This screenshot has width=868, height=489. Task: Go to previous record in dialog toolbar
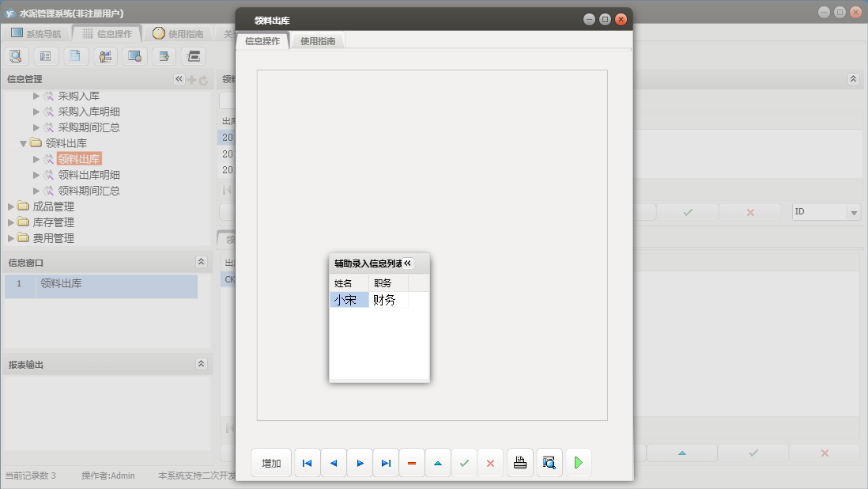tap(334, 463)
